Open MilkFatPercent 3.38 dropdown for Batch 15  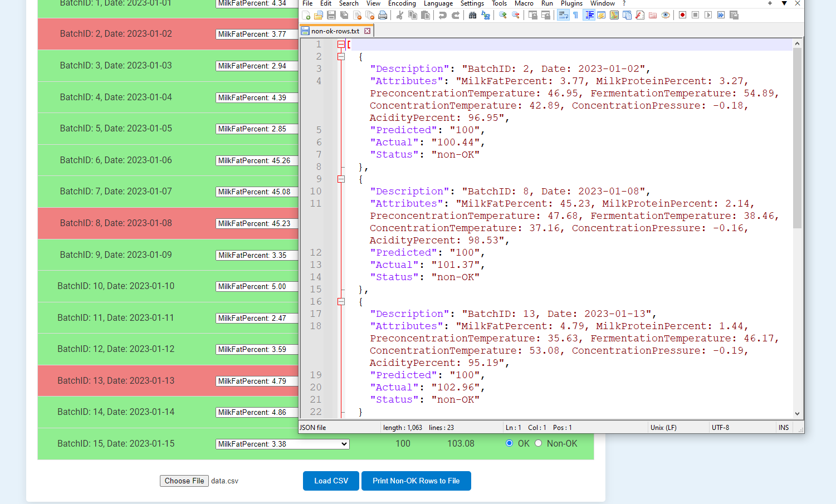(x=282, y=444)
